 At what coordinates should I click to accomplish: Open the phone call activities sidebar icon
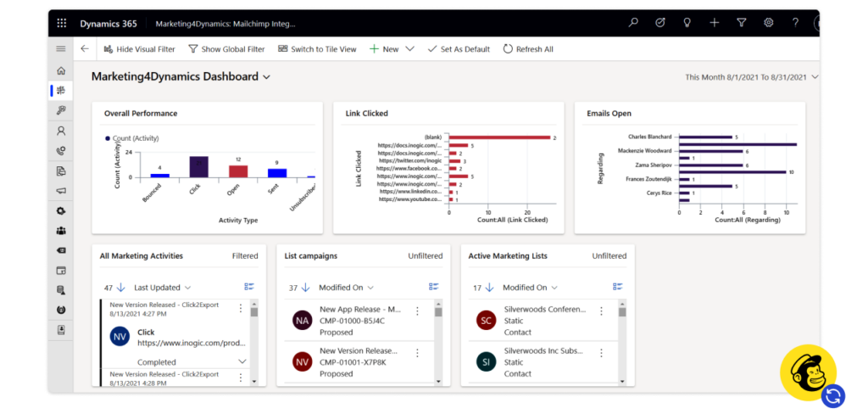[x=61, y=151]
